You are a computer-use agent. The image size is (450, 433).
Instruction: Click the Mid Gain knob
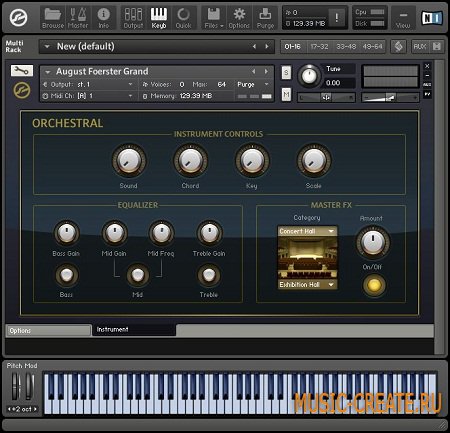[114, 233]
